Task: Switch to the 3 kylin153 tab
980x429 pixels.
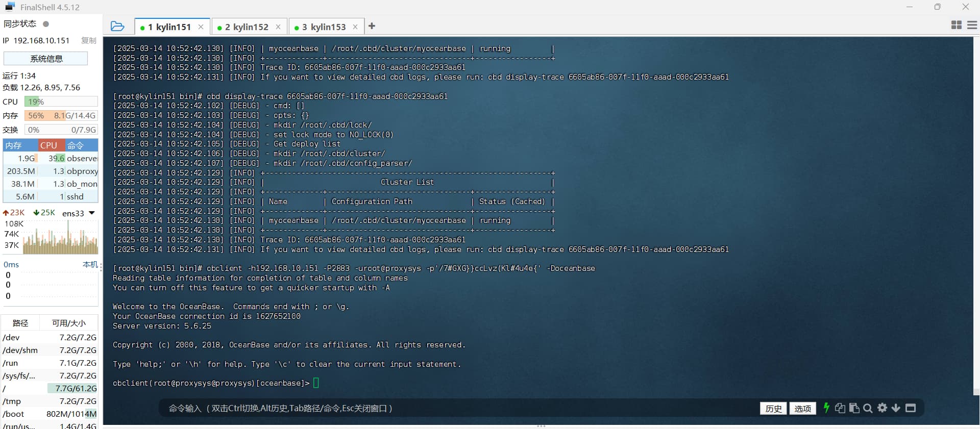Action: 327,27
